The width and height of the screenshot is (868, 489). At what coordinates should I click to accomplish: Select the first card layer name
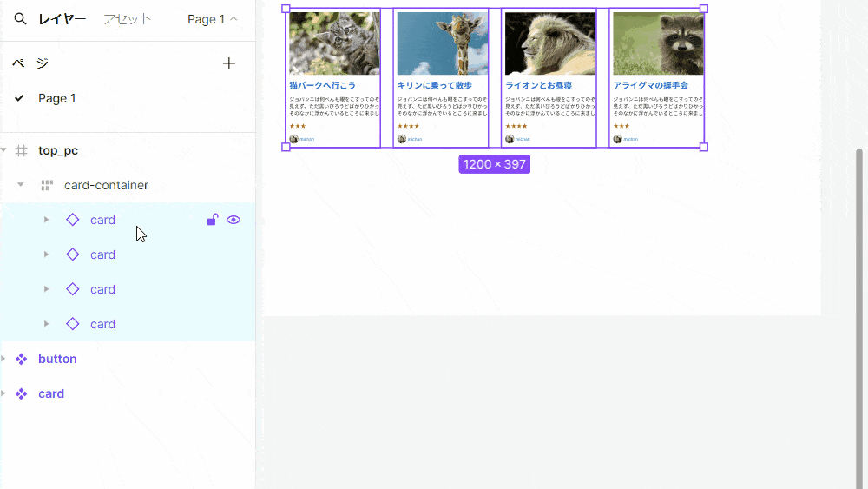103,220
